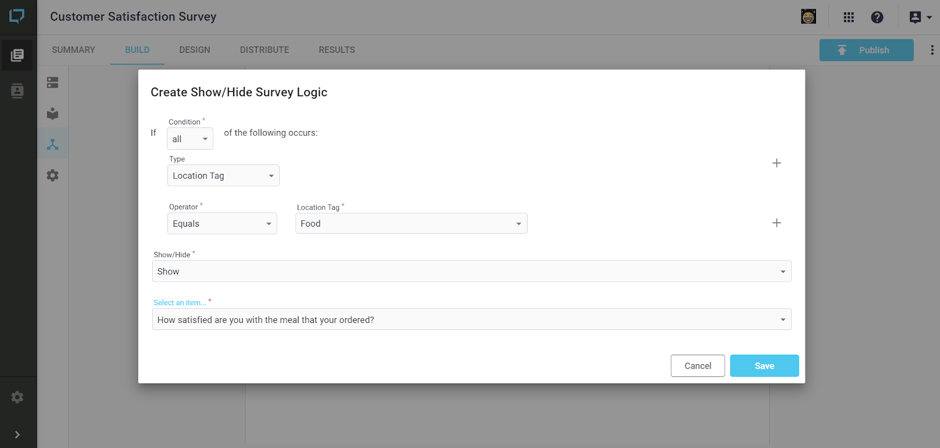Open the Select an item dropdown
940x448 pixels.
pos(472,319)
